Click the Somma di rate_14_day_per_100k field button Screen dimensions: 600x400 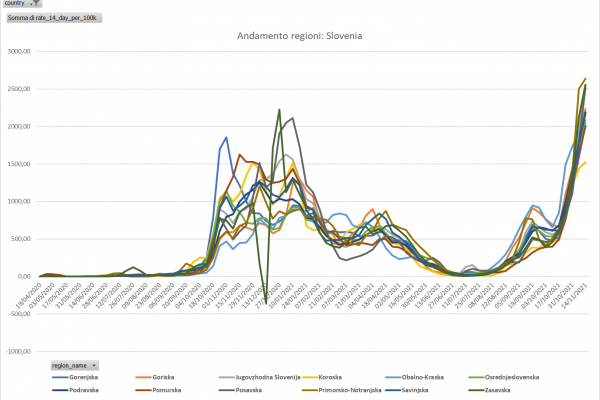coord(54,18)
